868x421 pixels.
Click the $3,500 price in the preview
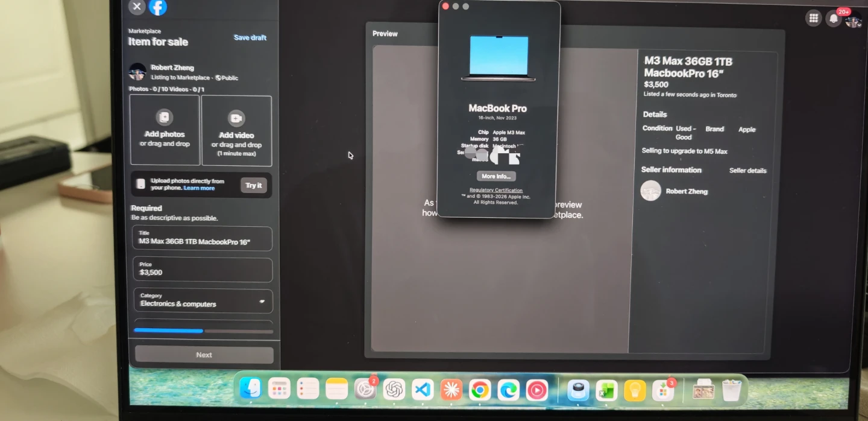click(656, 84)
